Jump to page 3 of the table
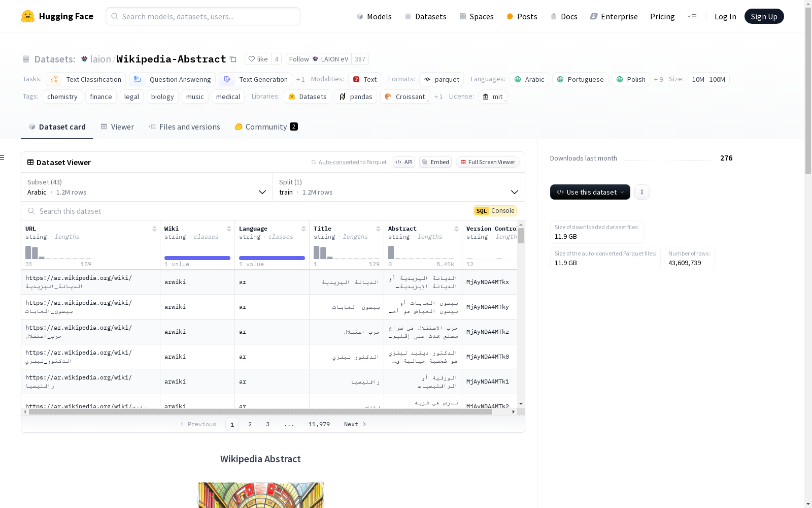Viewport: 812px width, 508px height. click(267, 424)
